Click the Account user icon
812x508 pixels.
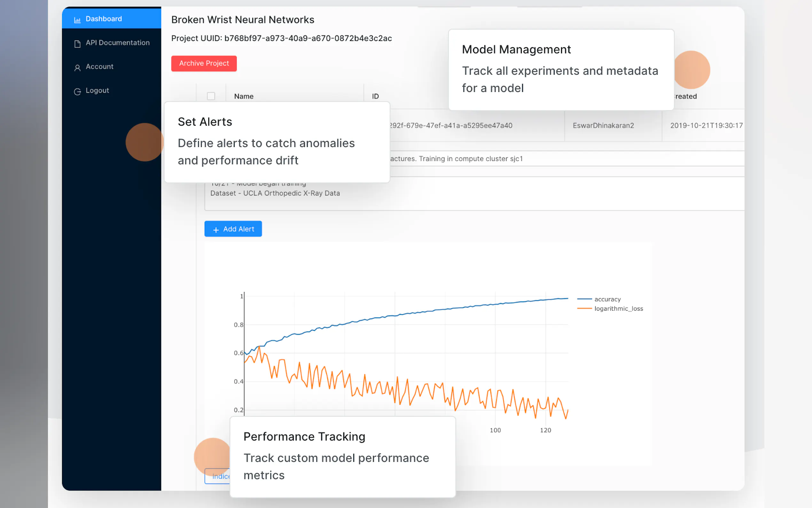[77, 67]
